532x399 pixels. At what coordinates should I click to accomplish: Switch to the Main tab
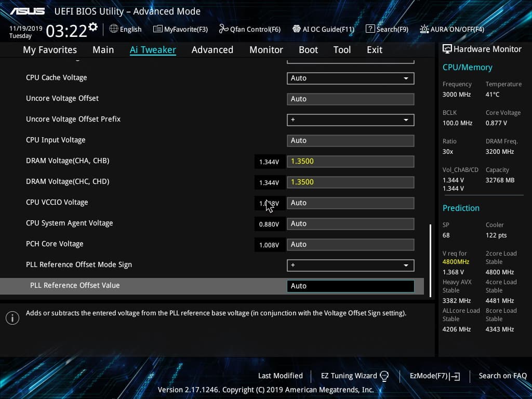[103, 50]
